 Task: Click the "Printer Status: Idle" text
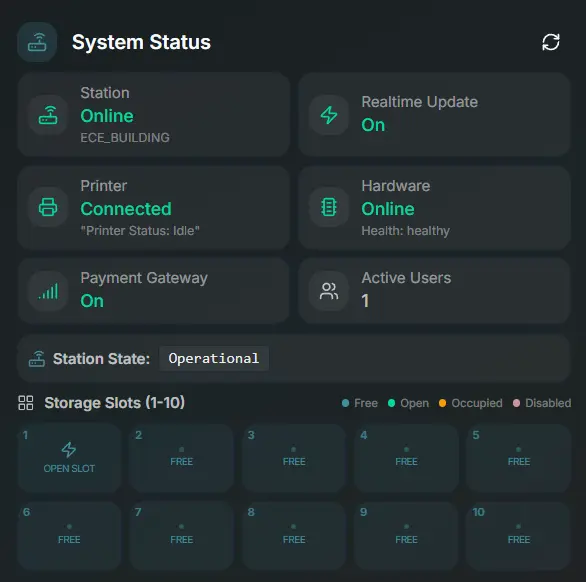pyautogui.click(x=140, y=231)
